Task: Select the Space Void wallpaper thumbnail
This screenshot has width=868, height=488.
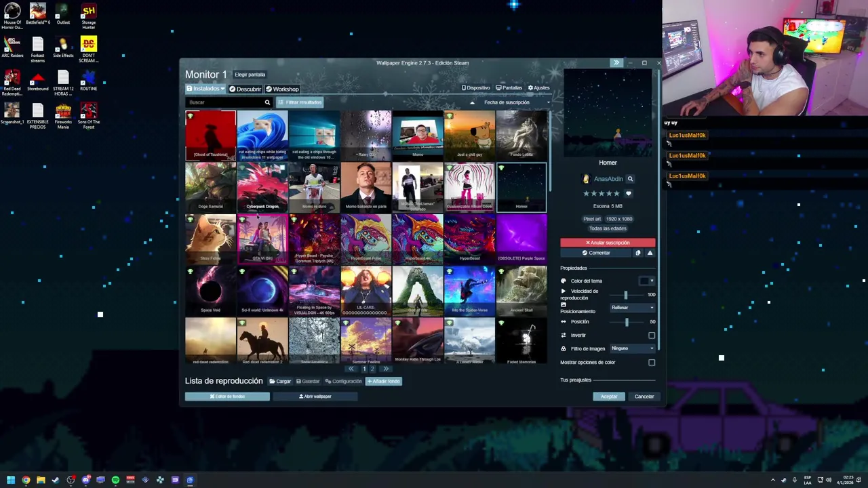Action: [210, 290]
